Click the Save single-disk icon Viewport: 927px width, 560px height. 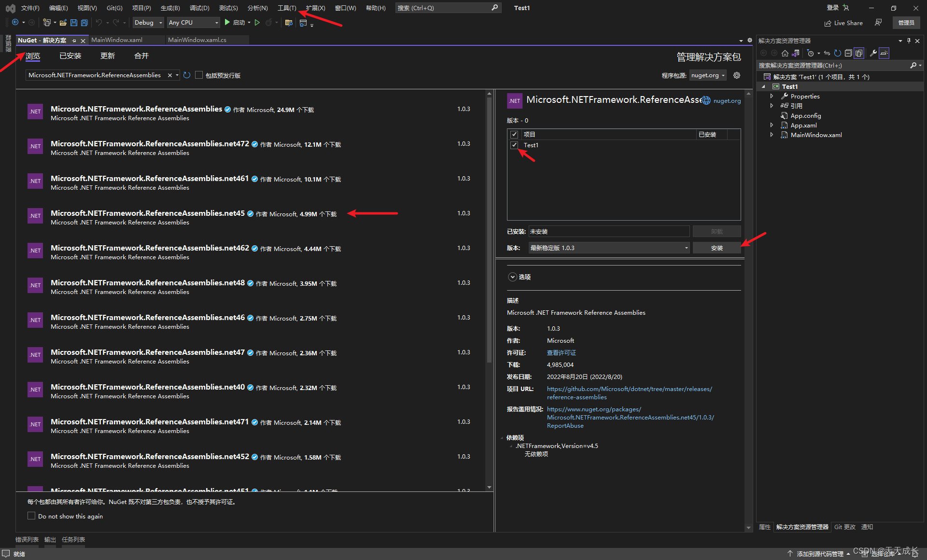74,23
